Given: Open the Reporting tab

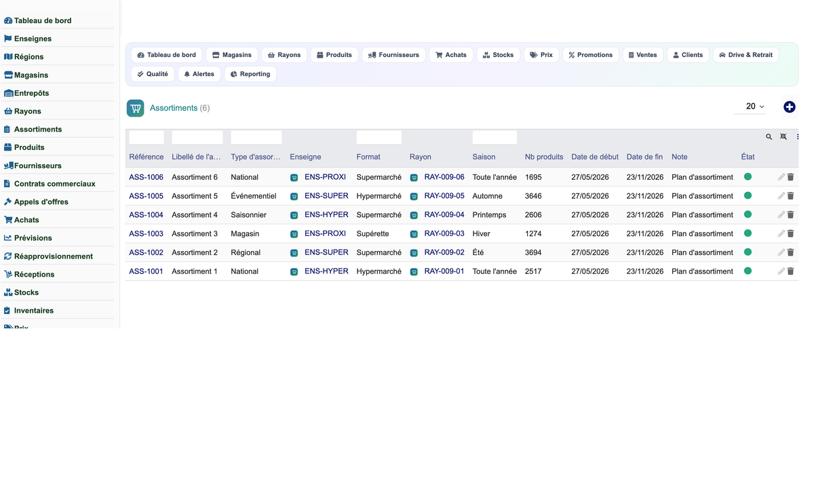Looking at the screenshot, I should point(250,74).
